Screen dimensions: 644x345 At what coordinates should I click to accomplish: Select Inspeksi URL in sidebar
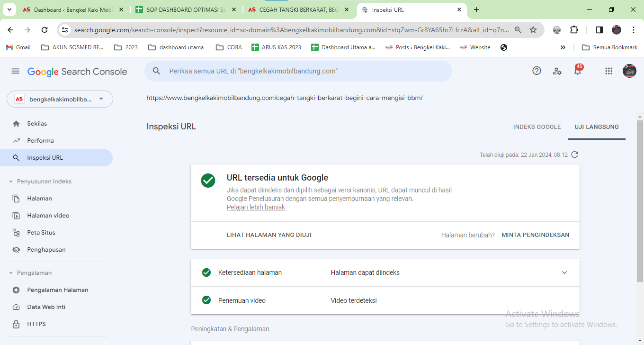coord(57,158)
